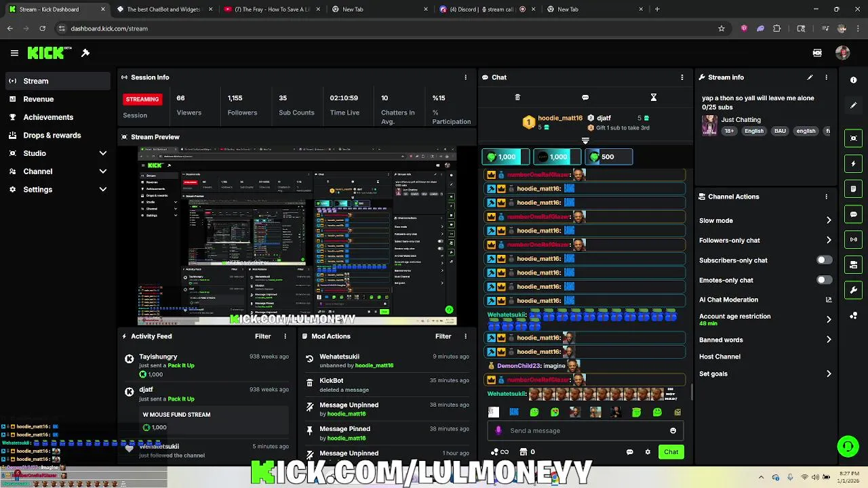Open the hamburger menu beside Kick logo
The image size is (868, 488).
tap(14, 53)
